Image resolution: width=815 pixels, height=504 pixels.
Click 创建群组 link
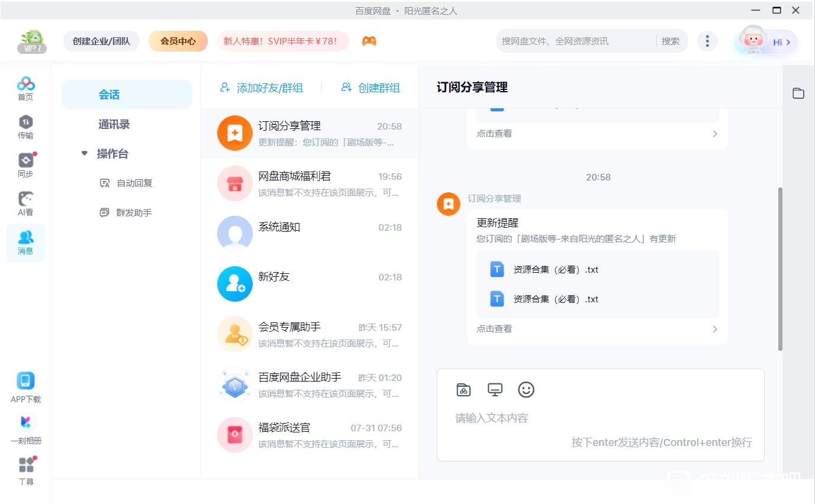coord(371,88)
